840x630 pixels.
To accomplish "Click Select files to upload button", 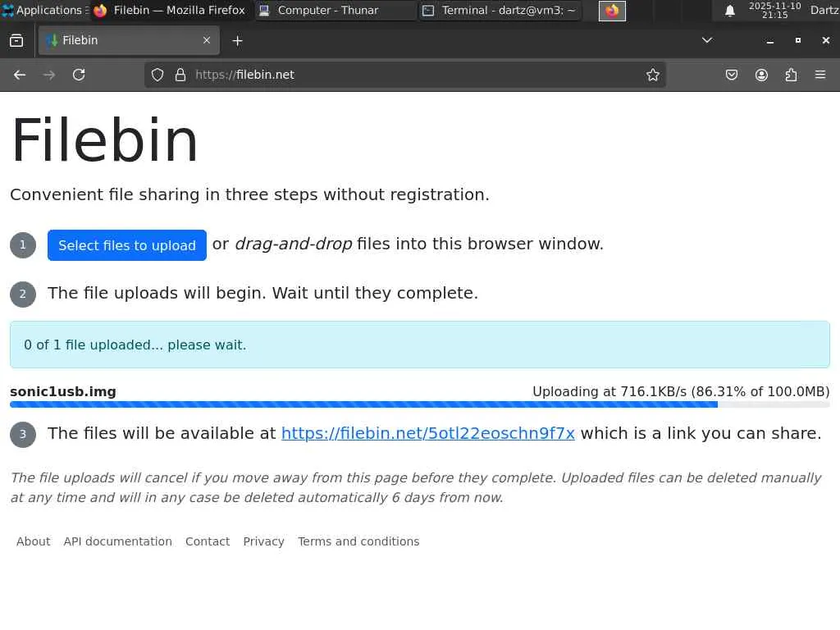I will click(127, 245).
